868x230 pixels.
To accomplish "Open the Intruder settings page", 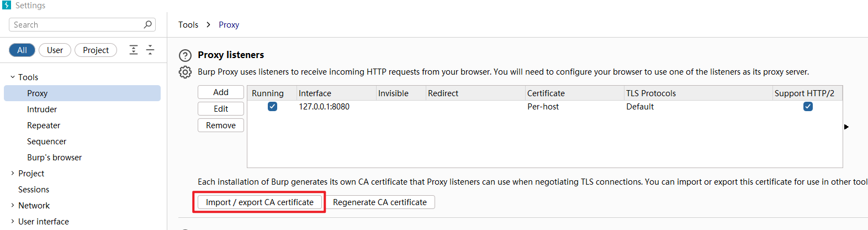I will [x=42, y=109].
